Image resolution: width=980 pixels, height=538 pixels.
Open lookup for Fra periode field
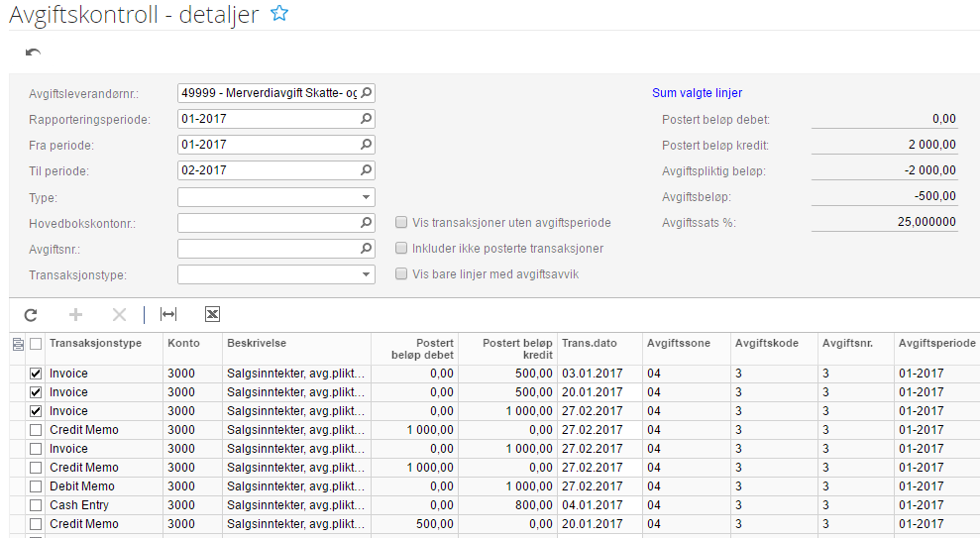(367, 145)
